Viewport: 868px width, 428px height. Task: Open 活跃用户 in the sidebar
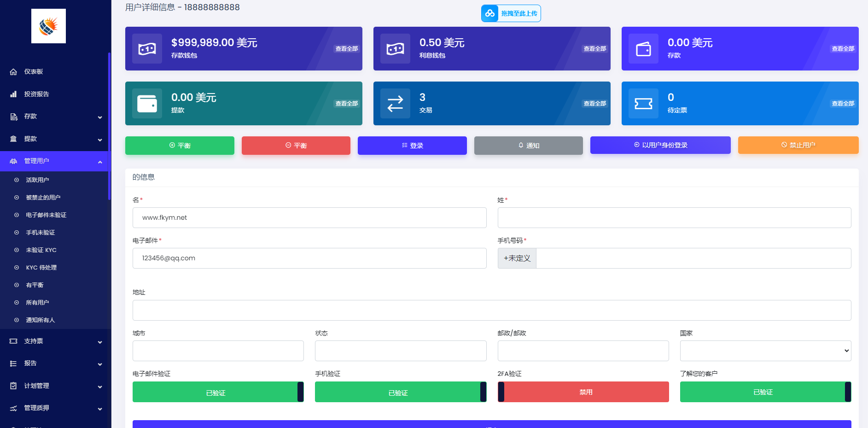point(37,180)
